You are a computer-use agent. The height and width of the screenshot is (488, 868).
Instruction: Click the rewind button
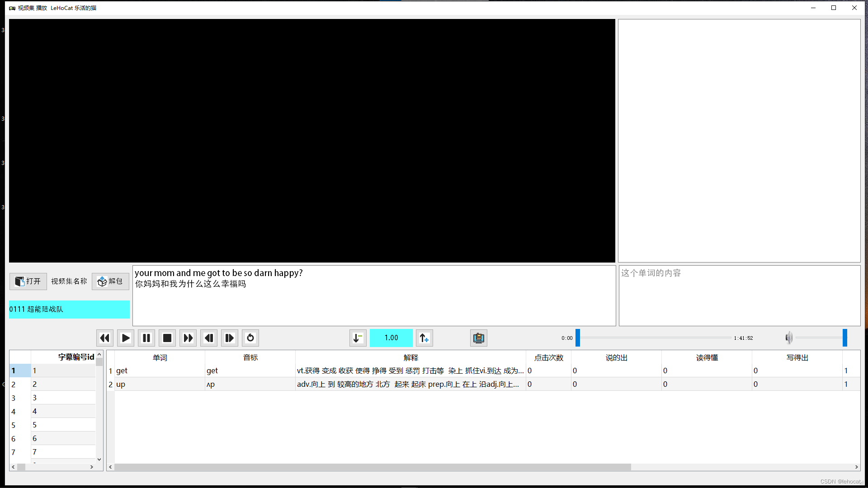point(104,338)
